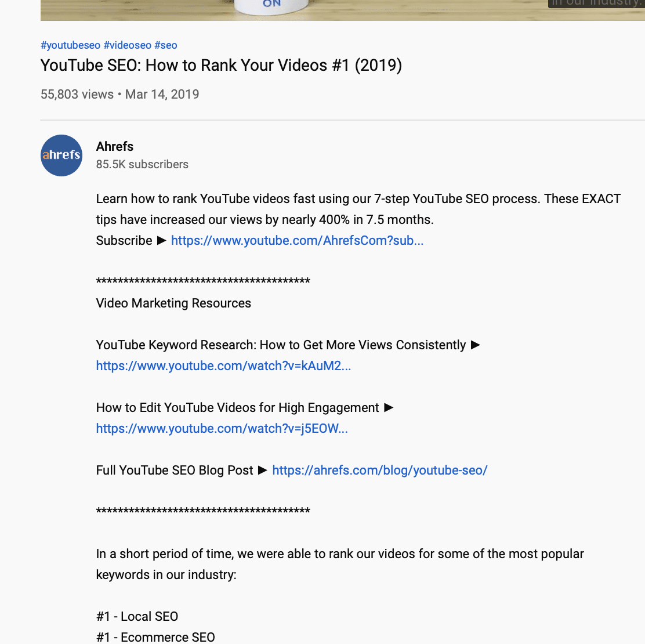Open the #videoseo hashtag link

point(128,45)
